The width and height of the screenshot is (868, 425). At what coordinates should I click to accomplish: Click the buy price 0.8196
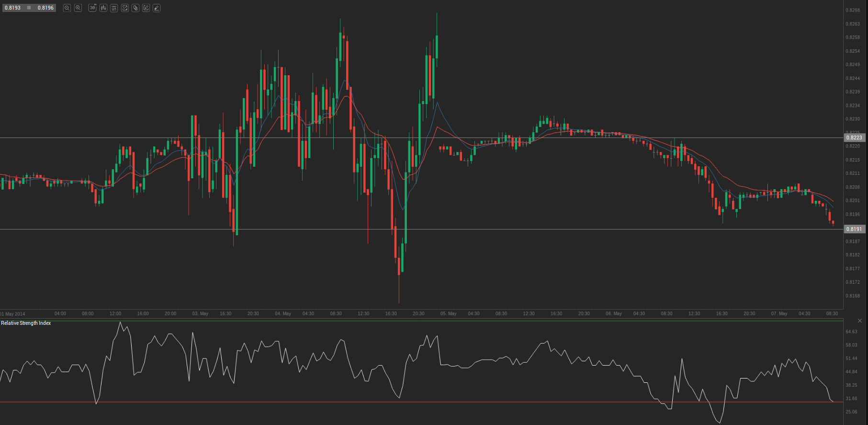[x=46, y=8]
